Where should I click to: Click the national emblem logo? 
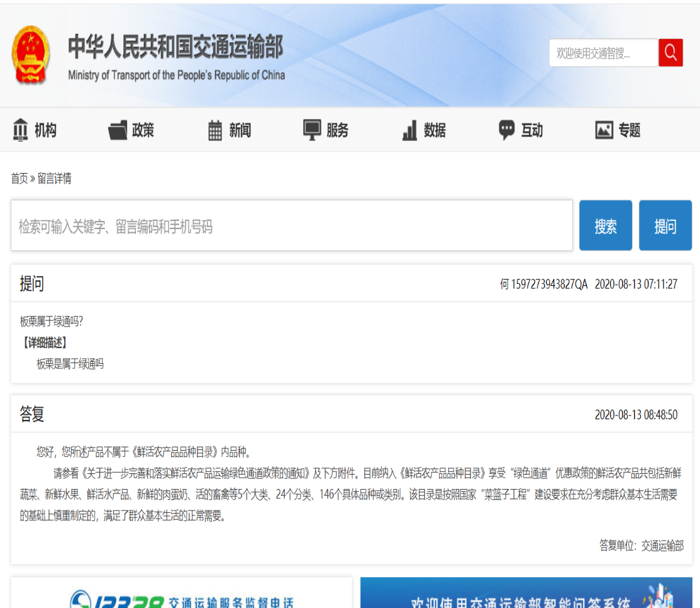click(x=30, y=55)
